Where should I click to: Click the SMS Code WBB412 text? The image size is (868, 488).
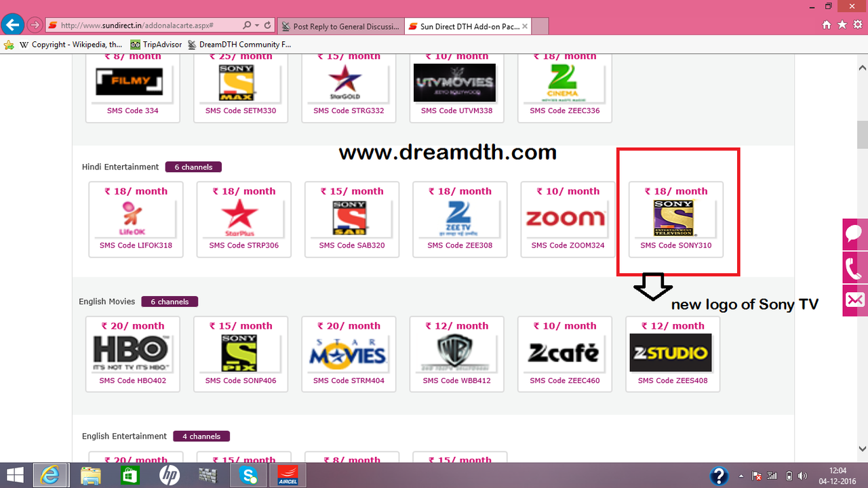[x=456, y=381]
